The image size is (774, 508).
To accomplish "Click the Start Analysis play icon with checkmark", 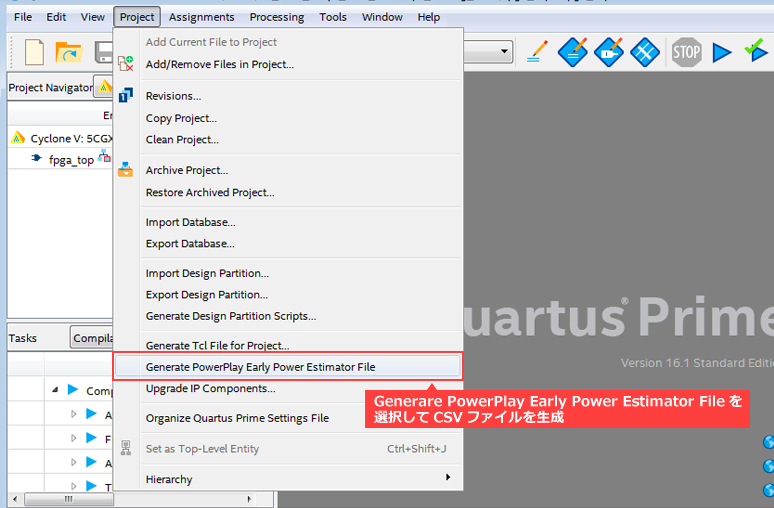I will point(756,51).
